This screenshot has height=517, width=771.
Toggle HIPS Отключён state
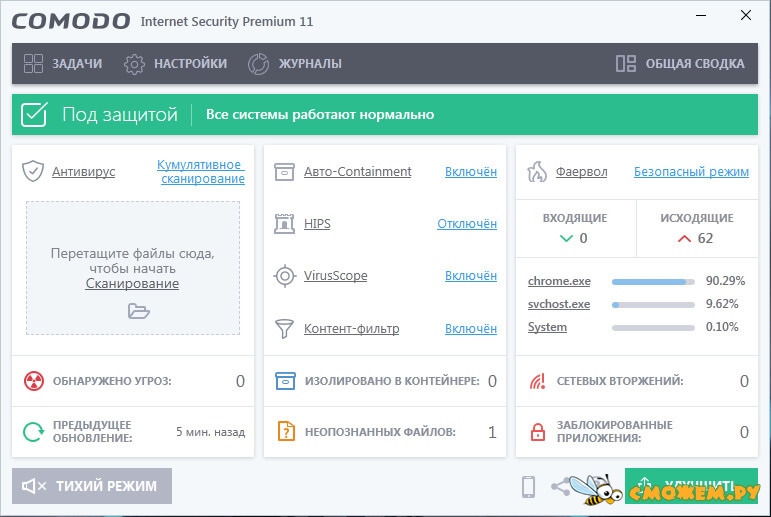(x=467, y=223)
